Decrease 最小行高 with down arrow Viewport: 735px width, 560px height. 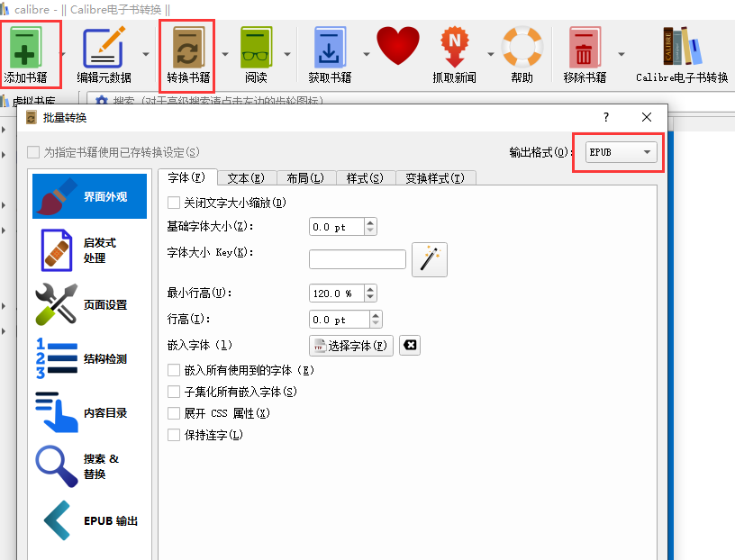point(370,298)
